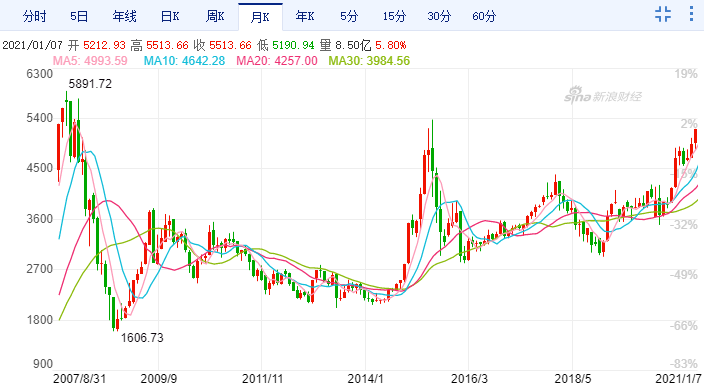This screenshot has height=384, width=704.
Task: Click the lowest price value 5190.94
Action: 293,45
